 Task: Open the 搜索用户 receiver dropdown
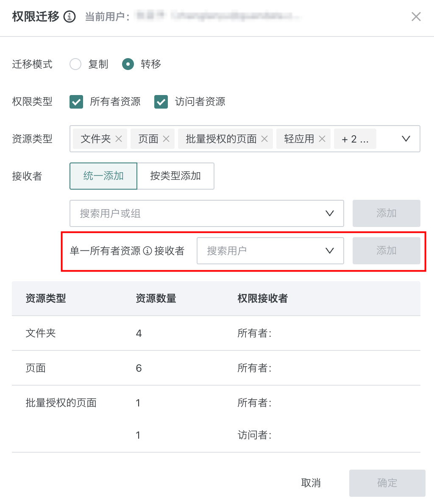(270, 251)
